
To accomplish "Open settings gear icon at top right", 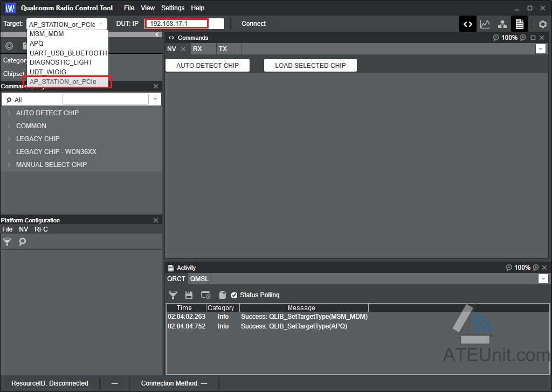I will (x=543, y=24).
